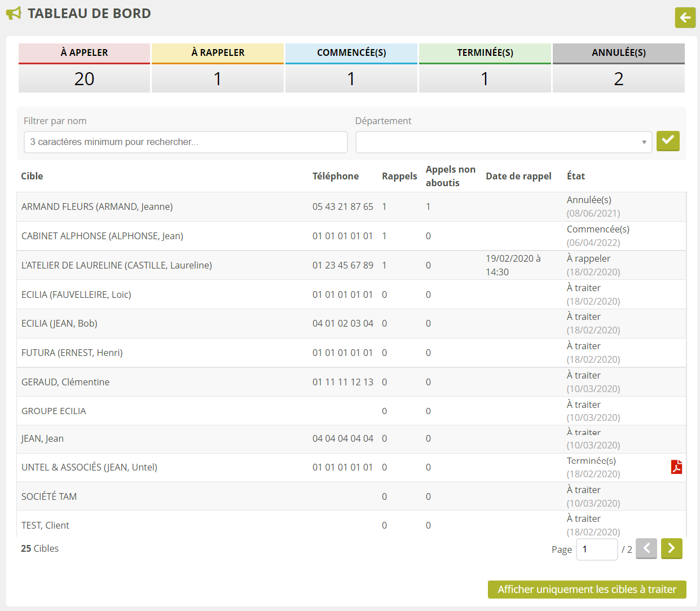The width and height of the screenshot is (700, 611).
Task: Sort by the Cible column header
Action: (x=32, y=176)
